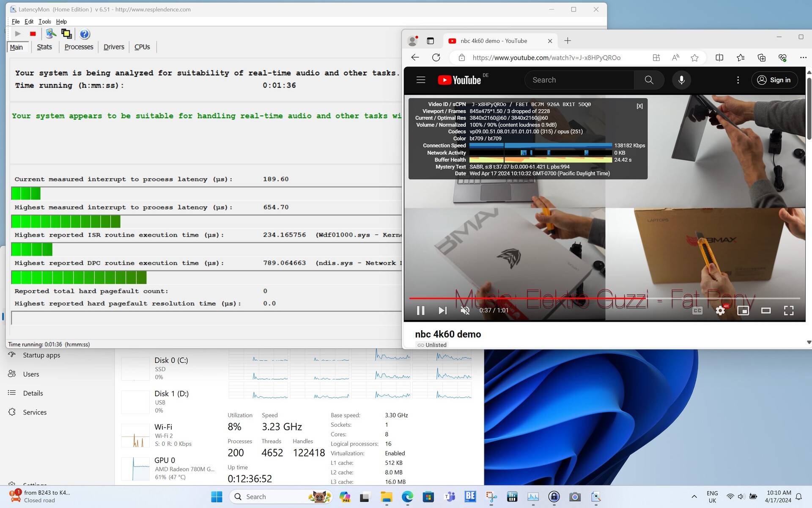Click the Sign in button

point(774,80)
